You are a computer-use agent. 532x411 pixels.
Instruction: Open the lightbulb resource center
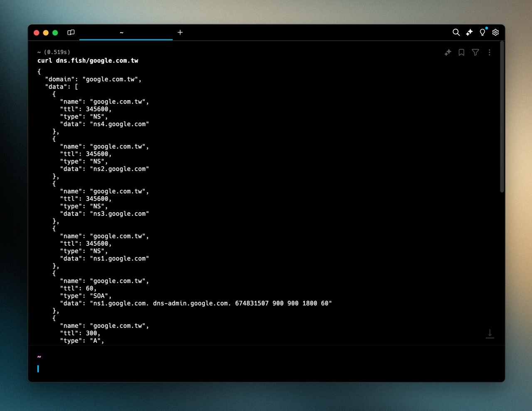483,32
